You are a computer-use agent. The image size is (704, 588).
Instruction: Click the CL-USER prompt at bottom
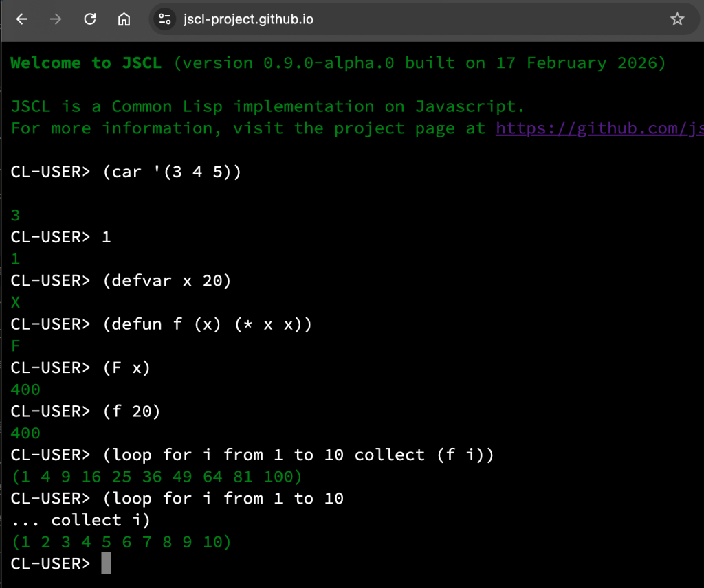49,563
